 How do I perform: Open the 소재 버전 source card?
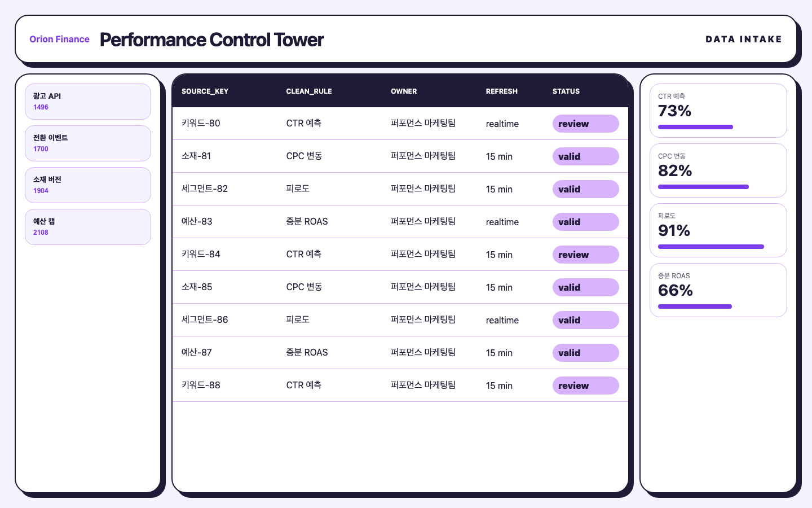coord(88,185)
